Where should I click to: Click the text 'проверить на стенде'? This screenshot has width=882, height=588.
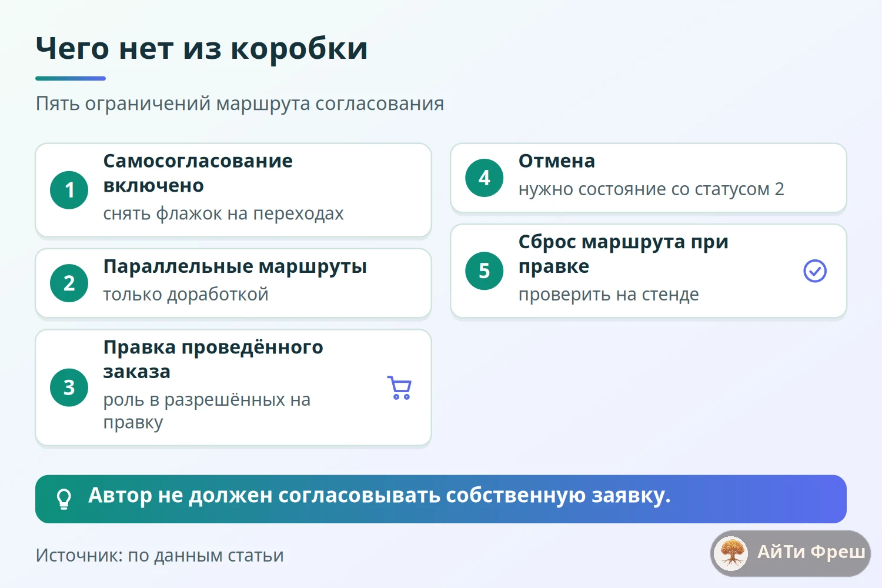pyautogui.click(x=609, y=294)
